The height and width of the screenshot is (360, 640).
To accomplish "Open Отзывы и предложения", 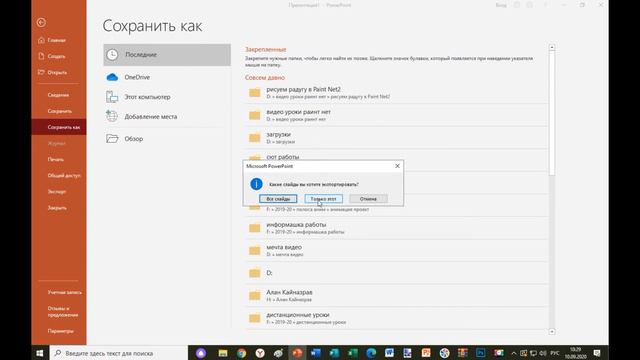I will [x=63, y=311].
